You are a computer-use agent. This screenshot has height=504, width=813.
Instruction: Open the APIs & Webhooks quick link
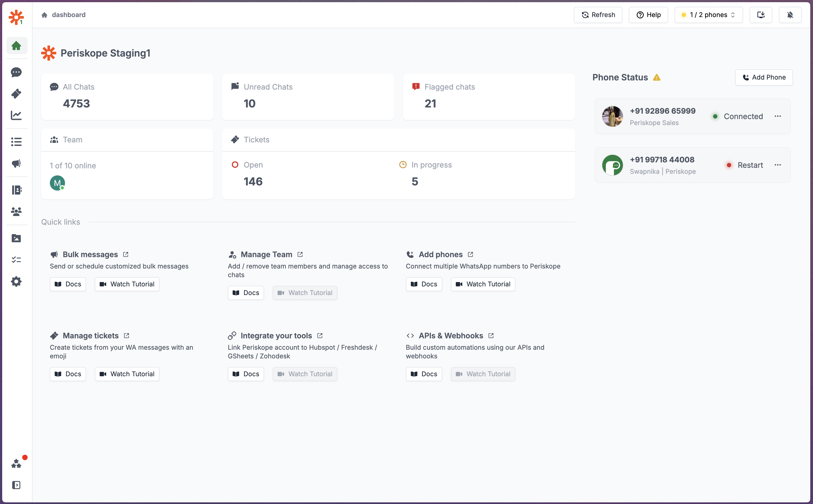pyautogui.click(x=451, y=336)
